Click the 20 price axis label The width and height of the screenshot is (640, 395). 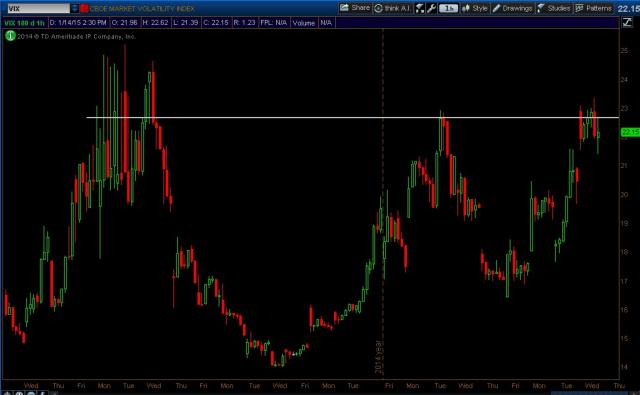pos(624,195)
